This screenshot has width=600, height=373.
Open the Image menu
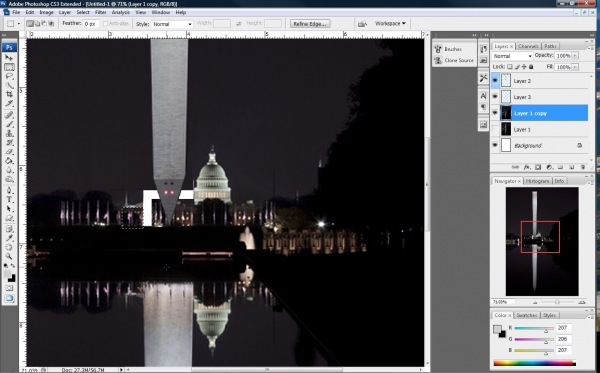tap(46, 12)
